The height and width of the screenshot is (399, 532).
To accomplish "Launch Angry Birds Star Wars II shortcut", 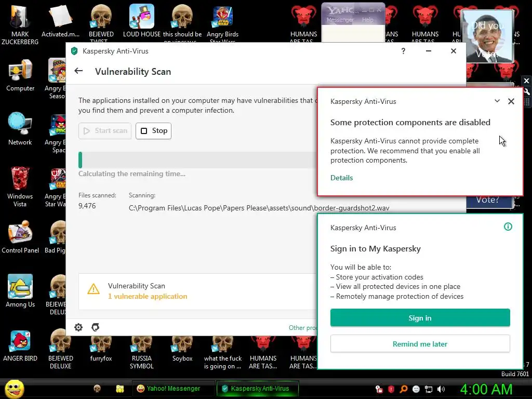I will [x=222, y=23].
